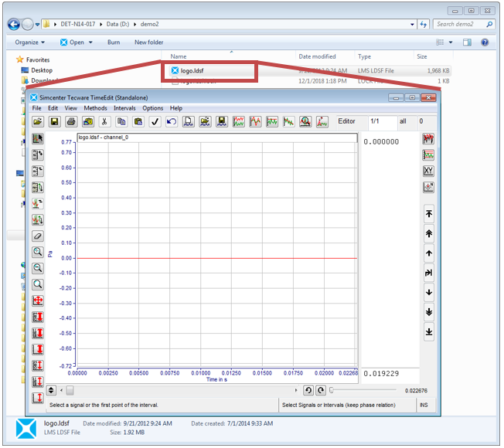Click the XY plot icon on right panel
Image resolution: width=504 pixels, height=448 pixels.
[x=428, y=171]
